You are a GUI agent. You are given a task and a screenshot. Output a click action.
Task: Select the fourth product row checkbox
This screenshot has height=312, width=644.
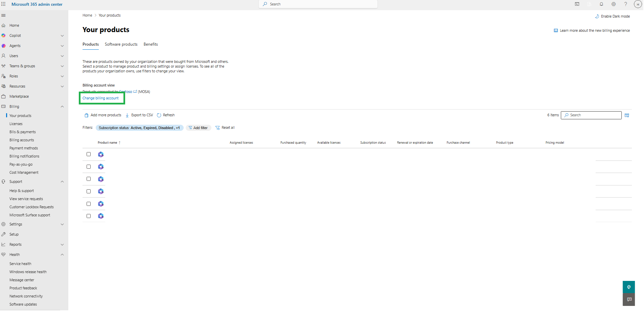pyautogui.click(x=89, y=192)
